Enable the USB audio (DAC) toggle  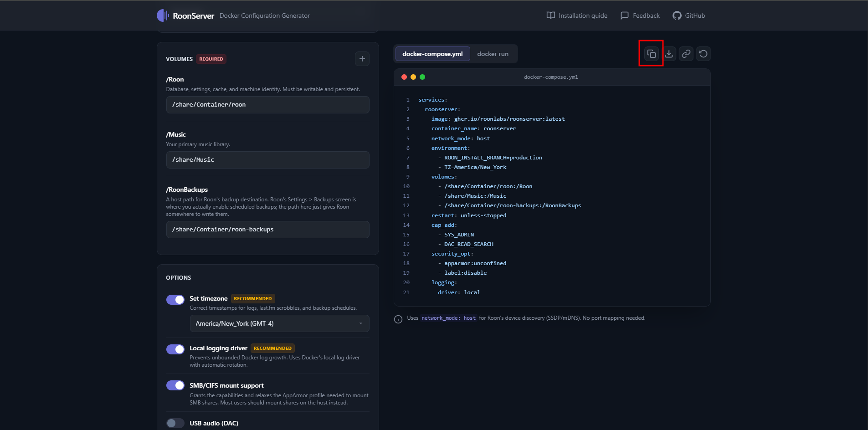(175, 423)
